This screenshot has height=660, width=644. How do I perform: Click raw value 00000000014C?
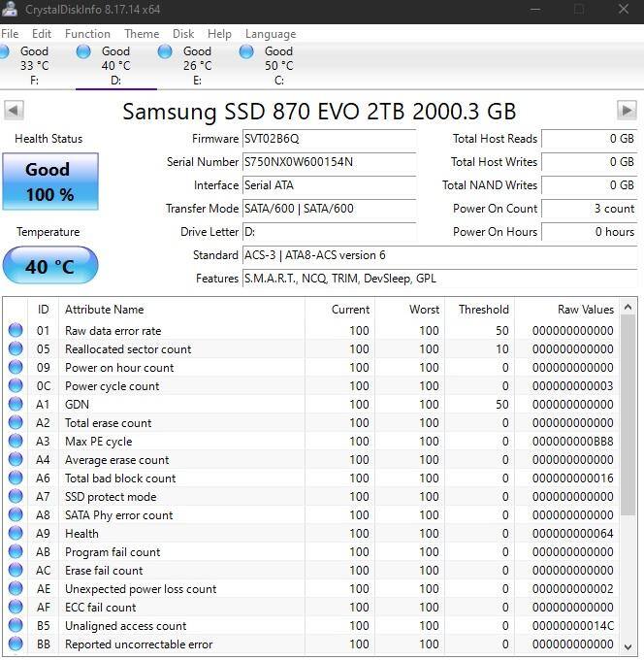click(x=572, y=625)
